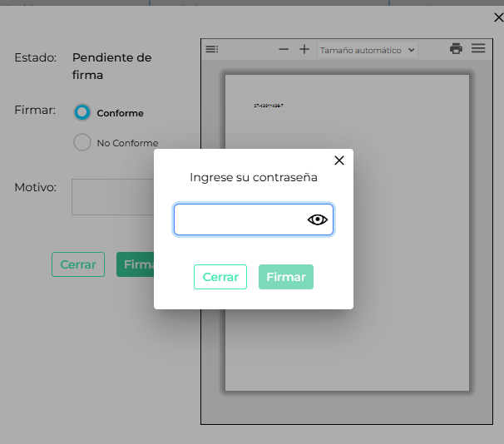The width and height of the screenshot is (504, 444).
Task: Select the No Conforme radio option
Action: 82,142
